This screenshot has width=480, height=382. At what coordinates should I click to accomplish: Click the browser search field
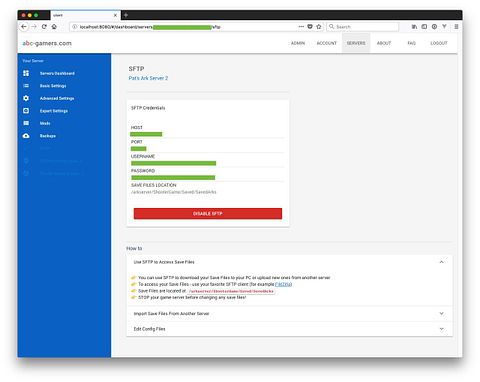pyautogui.click(x=363, y=27)
